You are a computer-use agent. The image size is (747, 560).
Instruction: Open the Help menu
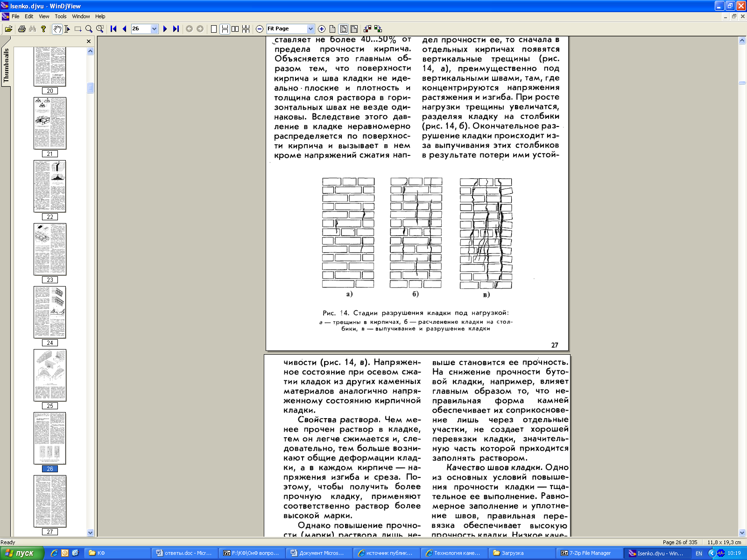pos(100,16)
